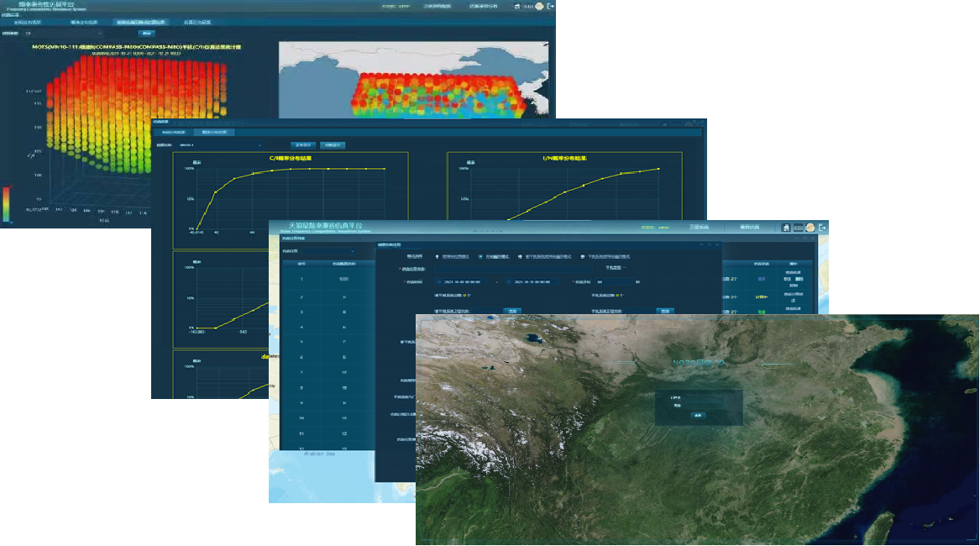Click the home icon in Sirius platform header
The width and height of the screenshot is (980, 546).
click(785, 228)
